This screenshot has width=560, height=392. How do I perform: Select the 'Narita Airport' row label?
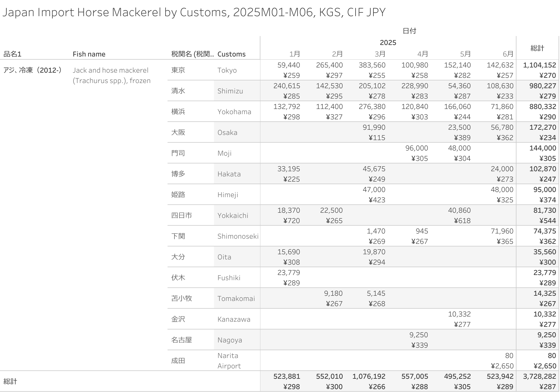pos(229,361)
